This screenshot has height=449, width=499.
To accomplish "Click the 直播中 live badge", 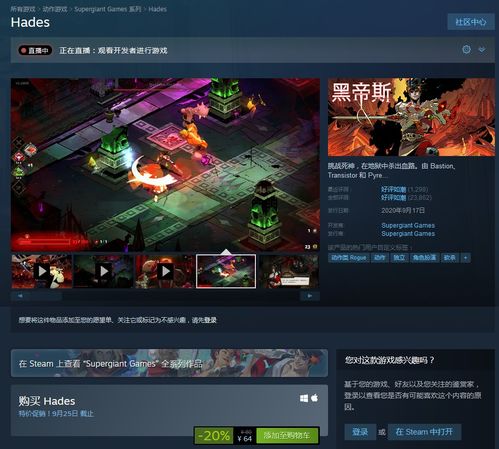I will click(x=35, y=50).
